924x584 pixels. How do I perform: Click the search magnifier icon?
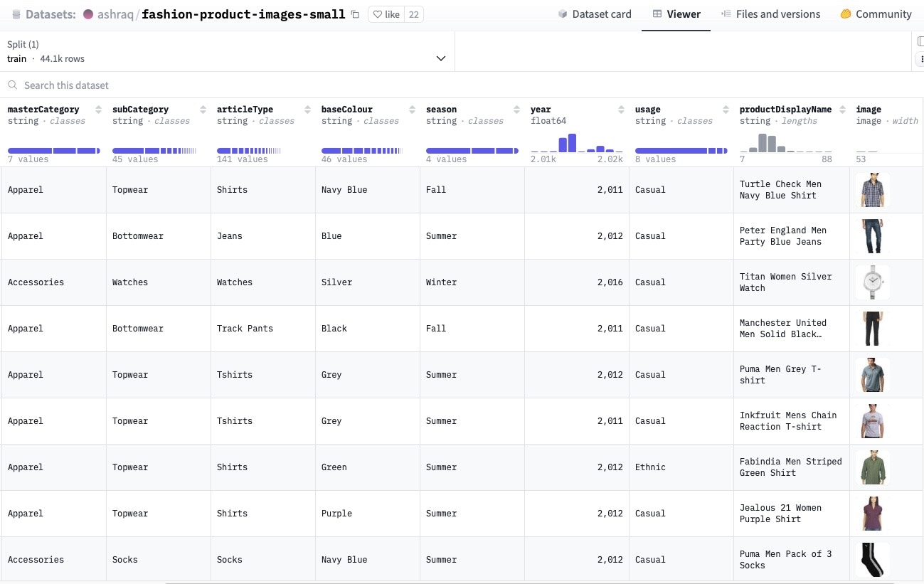pyautogui.click(x=13, y=85)
